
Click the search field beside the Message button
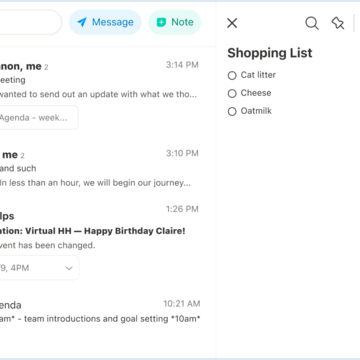(30, 22)
